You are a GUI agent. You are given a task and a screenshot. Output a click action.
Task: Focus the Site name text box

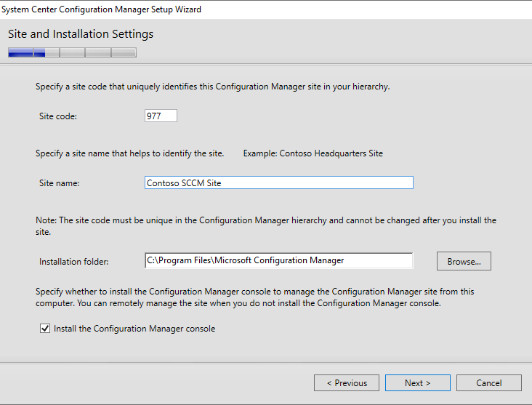(279, 183)
